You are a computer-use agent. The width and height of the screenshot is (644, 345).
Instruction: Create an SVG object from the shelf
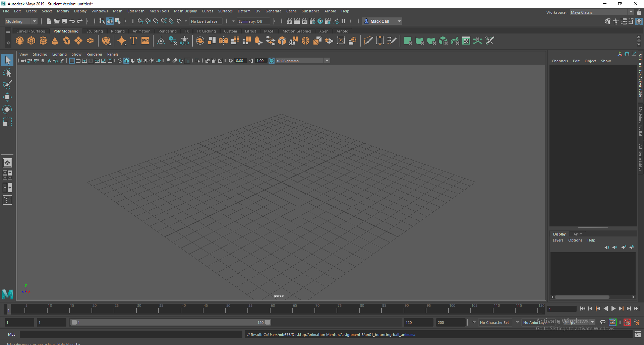tap(145, 41)
